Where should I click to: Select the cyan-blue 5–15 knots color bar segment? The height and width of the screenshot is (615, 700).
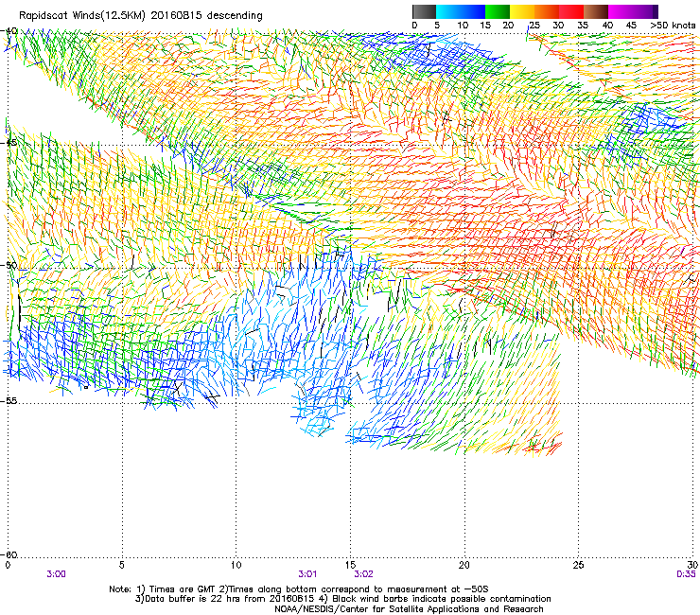[x=461, y=11]
